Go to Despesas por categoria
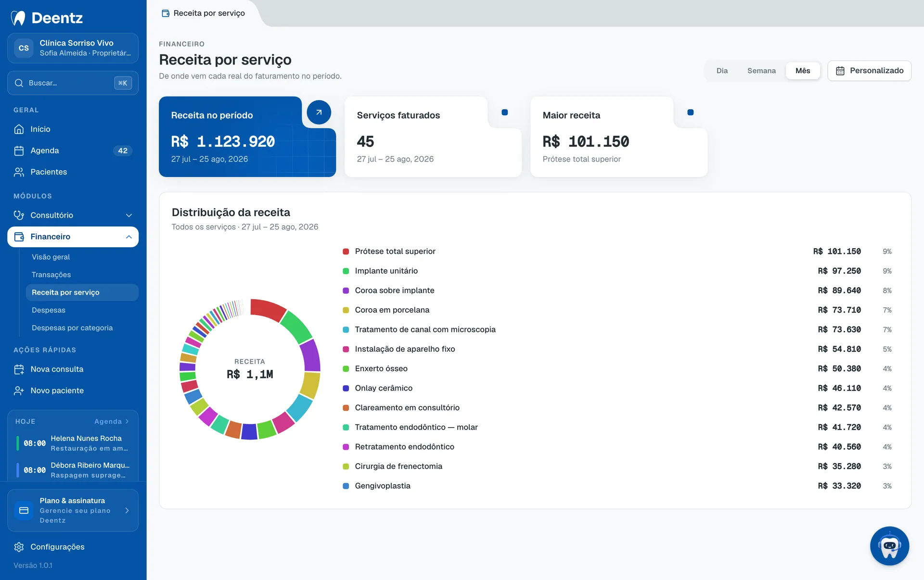This screenshot has width=924, height=580. pos(72,328)
